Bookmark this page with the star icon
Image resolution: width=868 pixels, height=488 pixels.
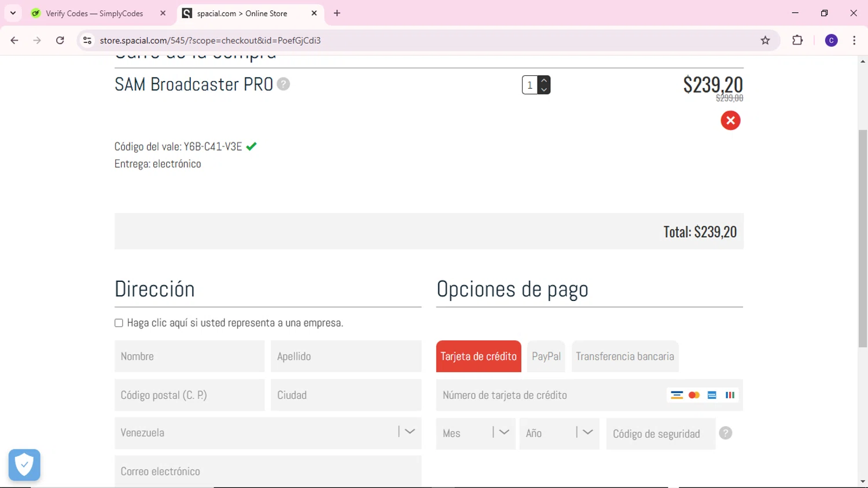point(765,41)
